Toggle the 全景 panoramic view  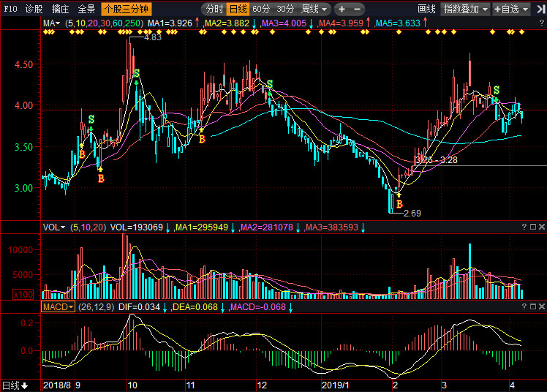(x=86, y=9)
